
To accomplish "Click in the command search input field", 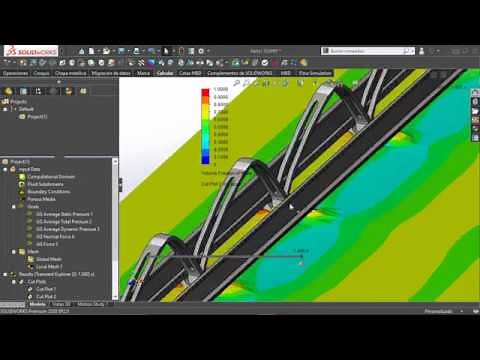I will click(366, 51).
